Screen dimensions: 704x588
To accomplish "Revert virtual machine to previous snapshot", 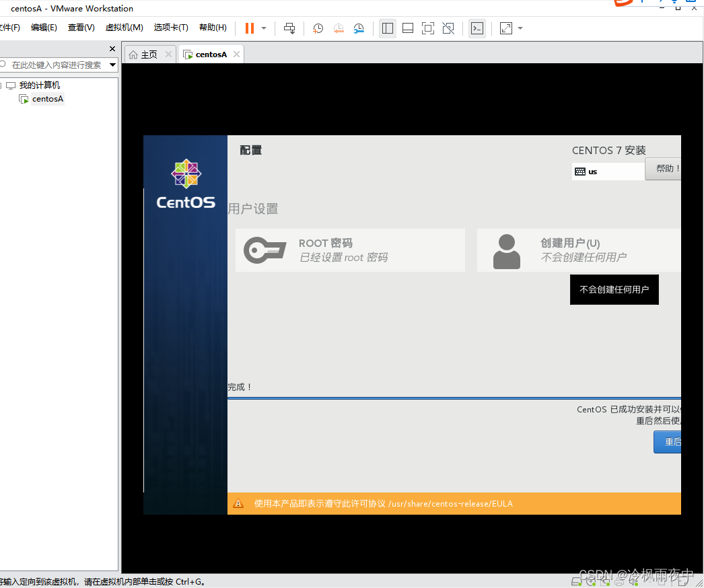I will coord(339,28).
